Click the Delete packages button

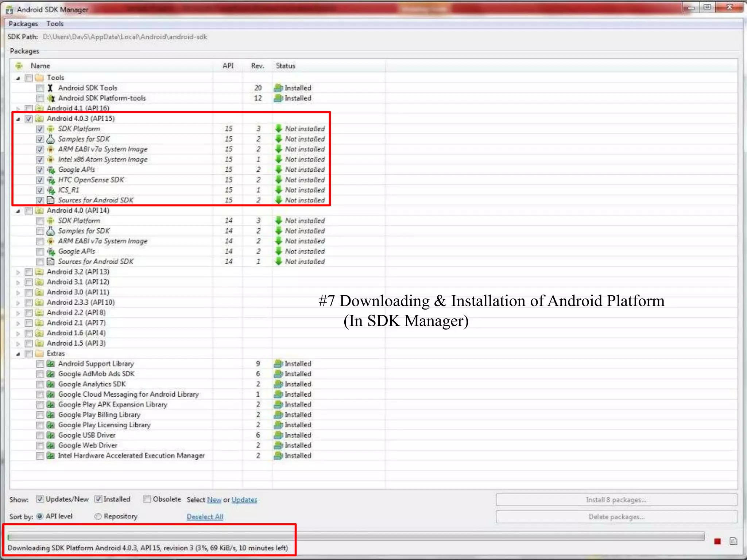(x=616, y=517)
